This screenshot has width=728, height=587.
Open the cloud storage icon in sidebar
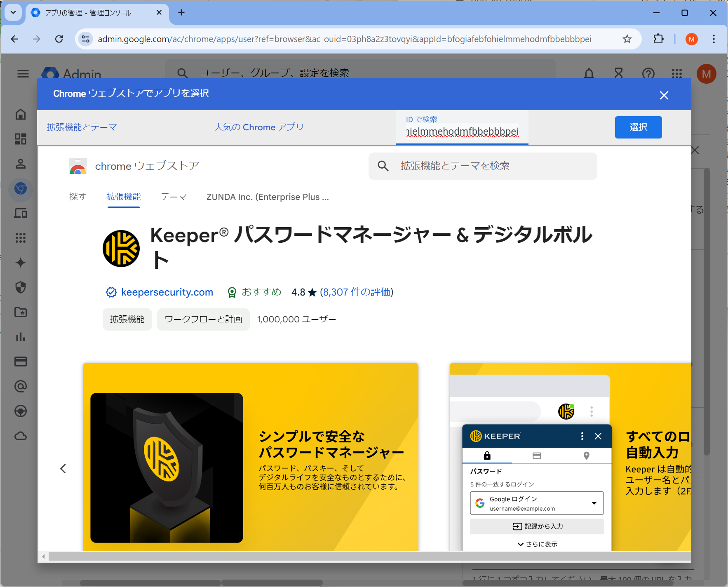coord(21,436)
